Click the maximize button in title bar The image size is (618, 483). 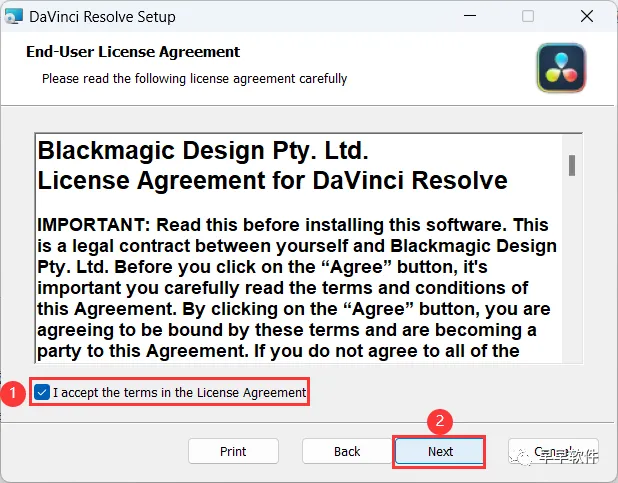point(528,16)
